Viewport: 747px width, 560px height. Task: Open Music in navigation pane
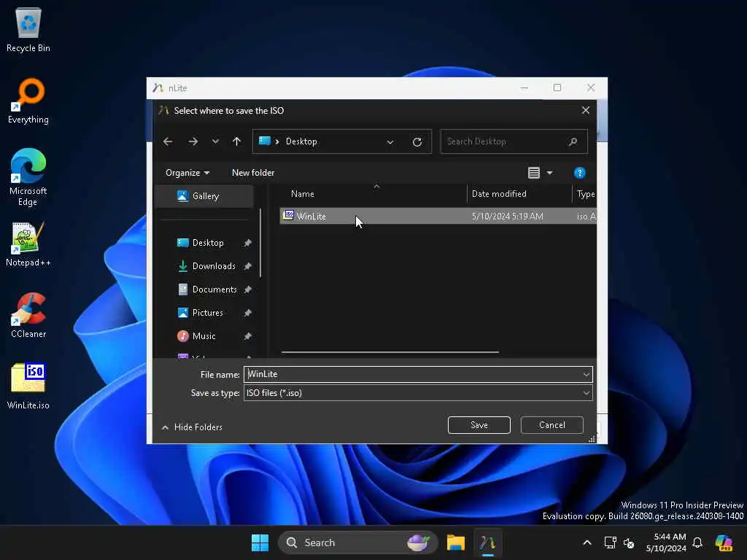coord(204,336)
